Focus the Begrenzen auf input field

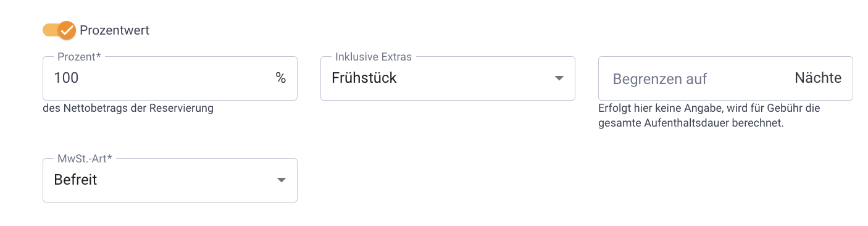[x=725, y=78]
